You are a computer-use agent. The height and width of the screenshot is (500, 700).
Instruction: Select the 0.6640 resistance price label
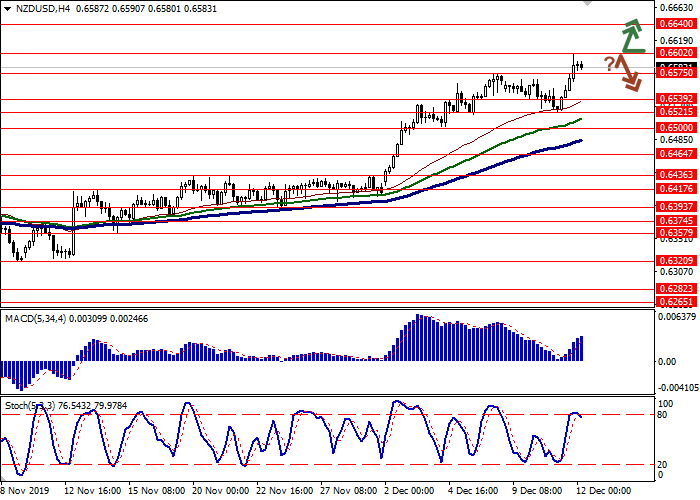tap(674, 23)
